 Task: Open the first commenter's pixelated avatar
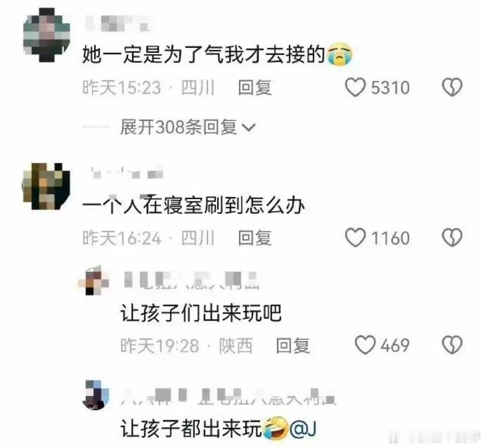[46, 35]
